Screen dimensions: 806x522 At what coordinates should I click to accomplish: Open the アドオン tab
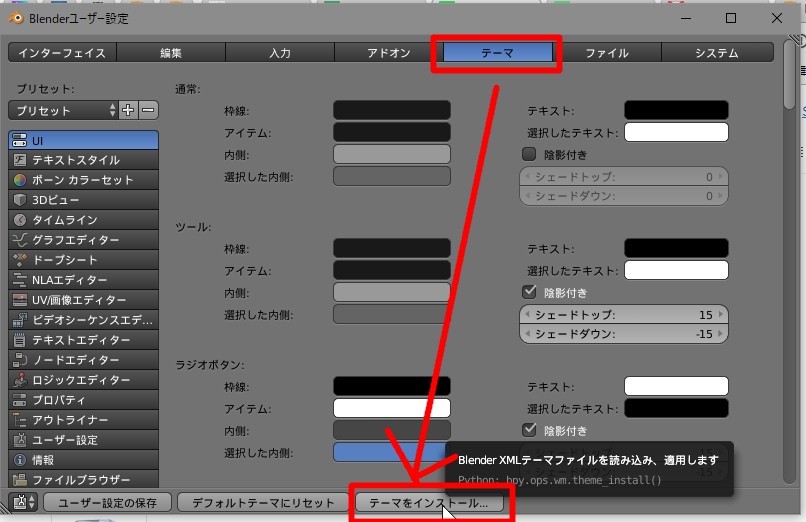coord(389,53)
